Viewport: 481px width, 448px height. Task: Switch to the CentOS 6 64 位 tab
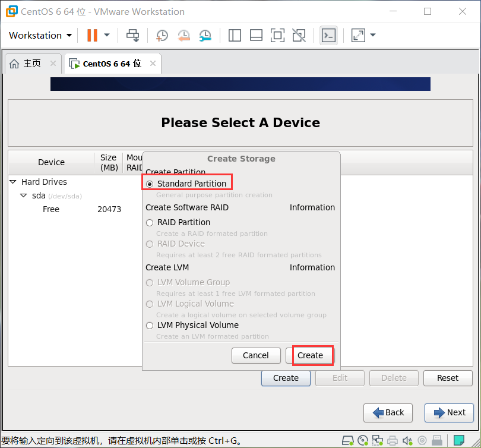click(112, 64)
